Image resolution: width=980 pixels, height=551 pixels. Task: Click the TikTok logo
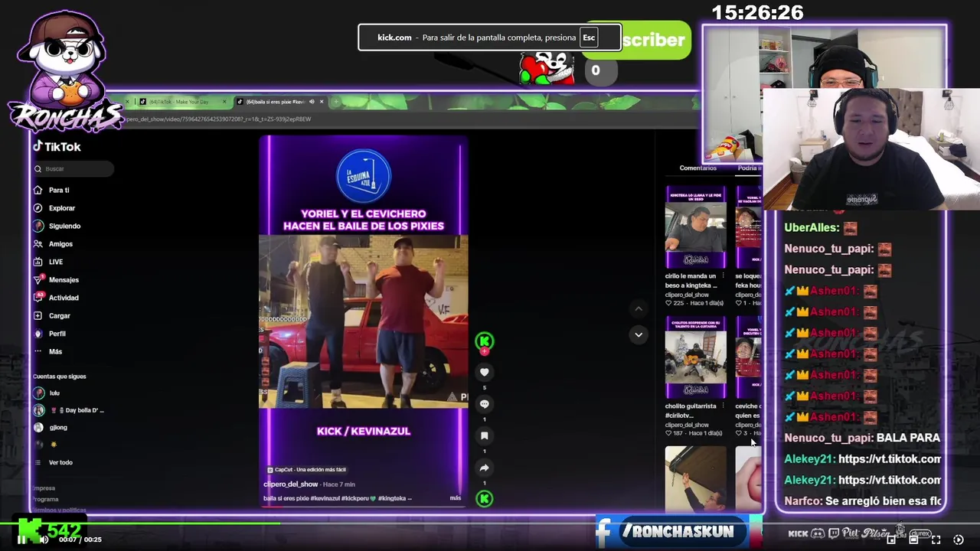point(57,146)
